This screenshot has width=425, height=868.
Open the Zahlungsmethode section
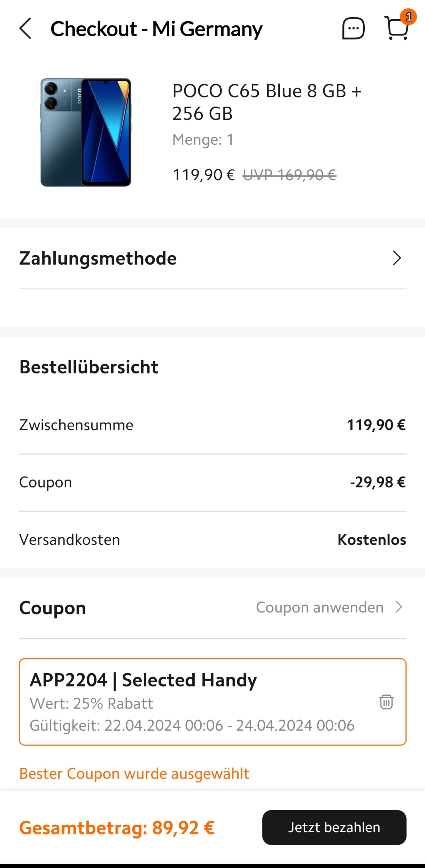212,258
